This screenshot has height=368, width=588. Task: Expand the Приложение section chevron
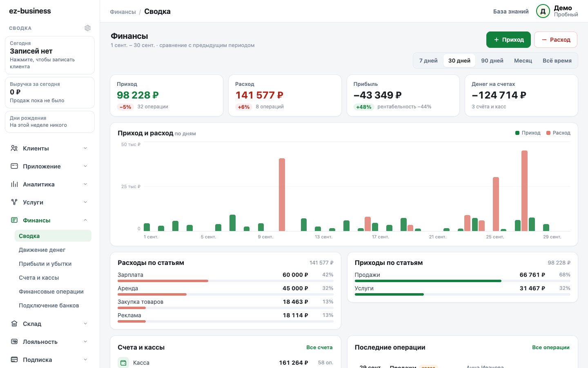coord(85,166)
